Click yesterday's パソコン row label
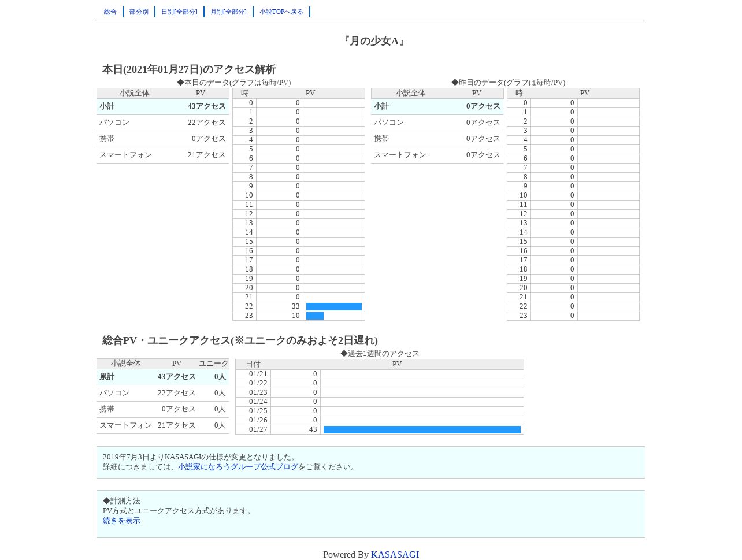 point(389,123)
